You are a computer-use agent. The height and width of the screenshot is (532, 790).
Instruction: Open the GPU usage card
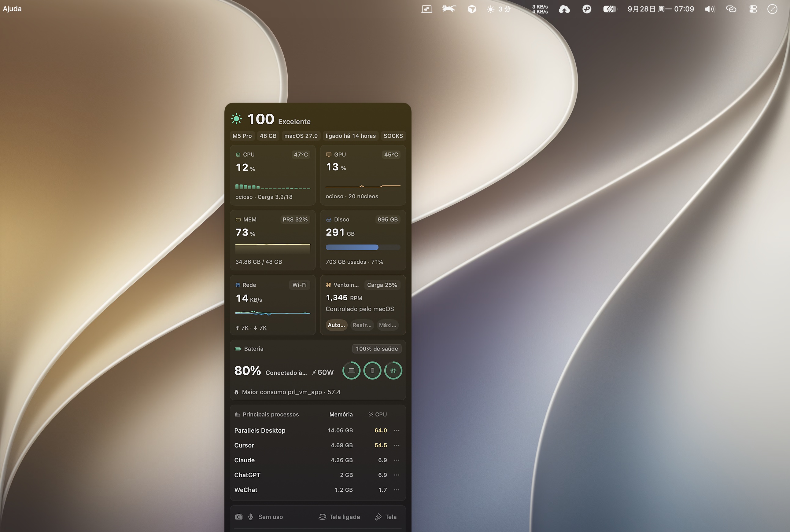(363, 175)
